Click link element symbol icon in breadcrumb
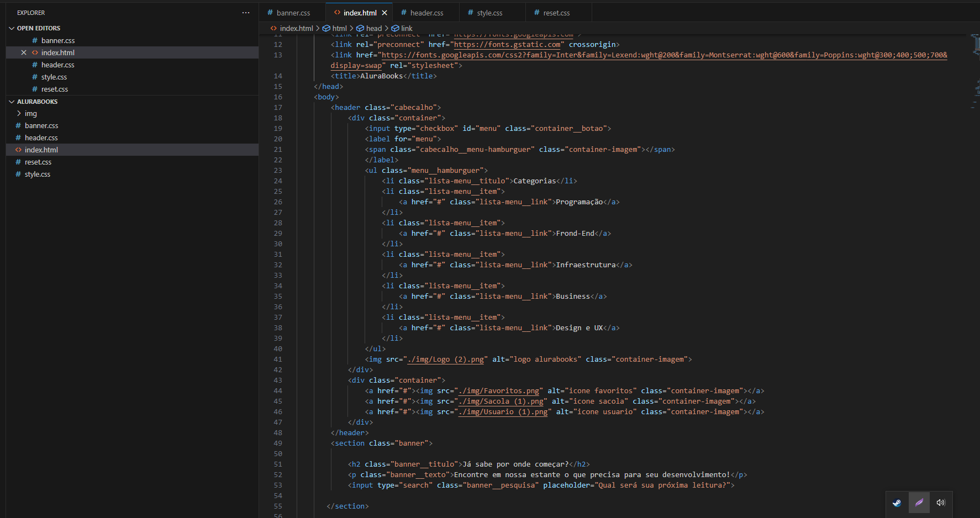The height and width of the screenshot is (518, 980). coord(395,28)
